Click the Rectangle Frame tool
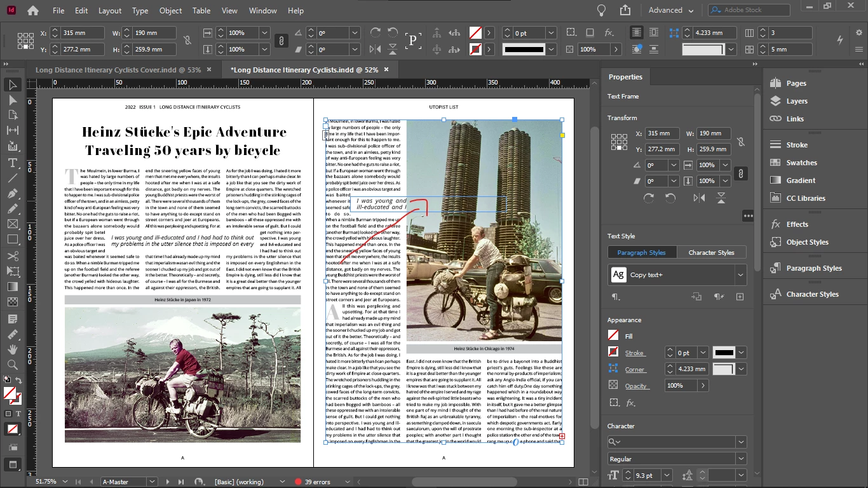Screen dimensions: 868x488 pyautogui.click(x=12, y=224)
